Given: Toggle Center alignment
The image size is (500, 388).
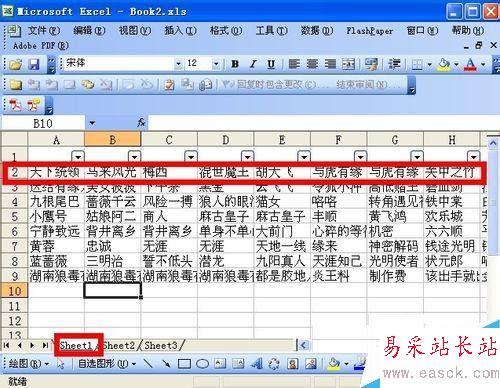Looking at the screenshot, I should [312, 63].
